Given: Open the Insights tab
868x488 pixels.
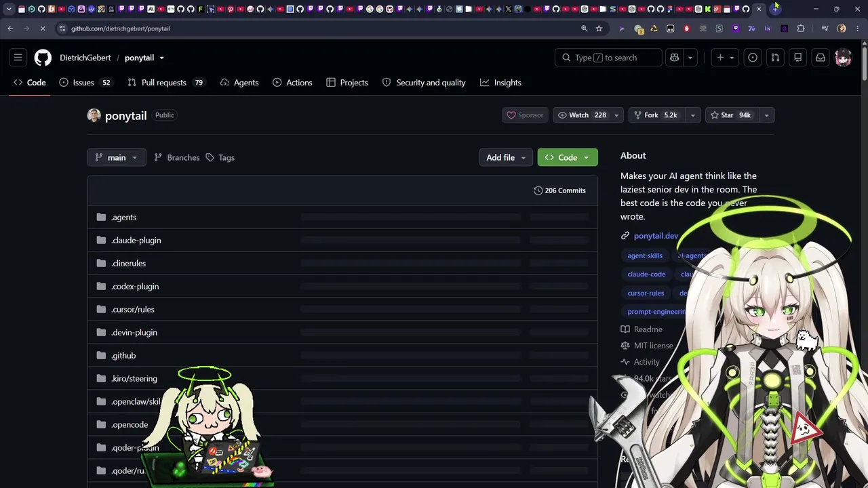Looking at the screenshot, I should (500, 83).
